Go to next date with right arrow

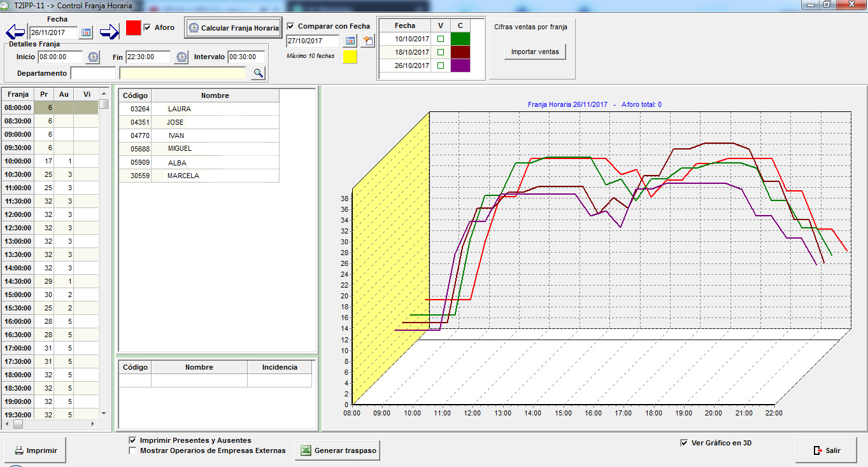[x=110, y=32]
